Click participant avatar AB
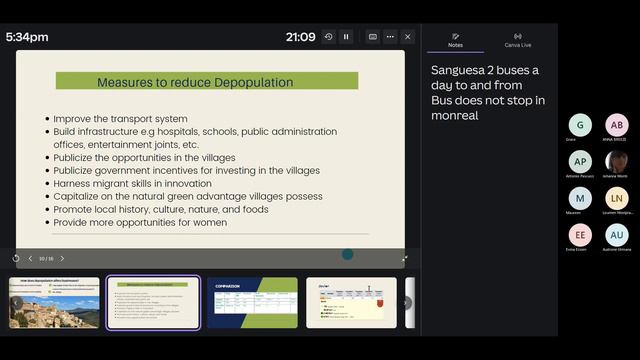The width and height of the screenshot is (640, 360). pyautogui.click(x=617, y=125)
